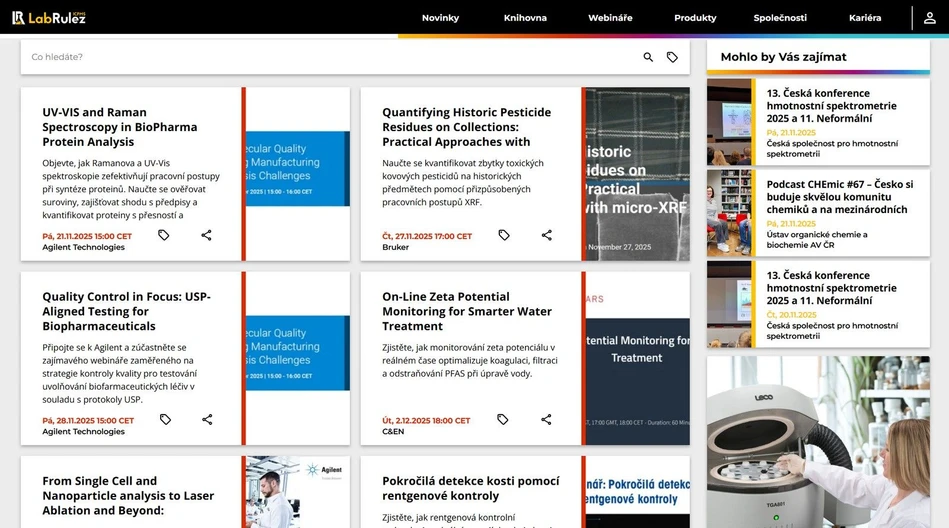949x528 pixels.
Task: Click tag icon on UV-VIS and Raman card
Action: point(164,235)
